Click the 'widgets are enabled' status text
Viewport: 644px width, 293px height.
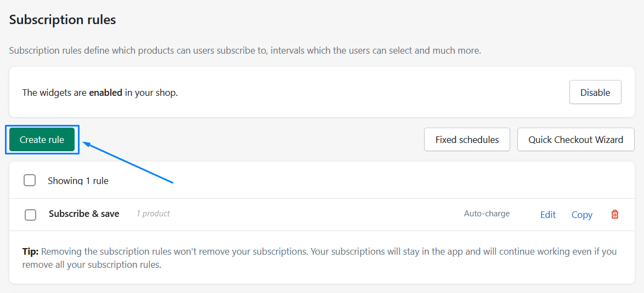pos(100,93)
